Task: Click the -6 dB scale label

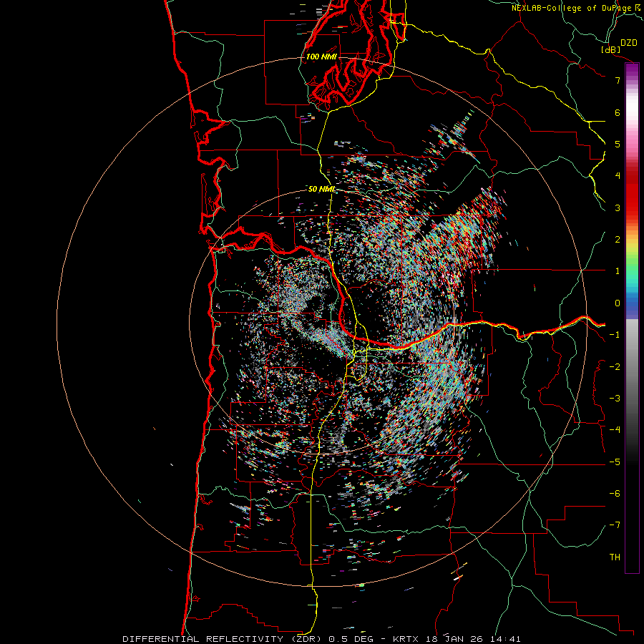Action: pyautogui.click(x=615, y=494)
